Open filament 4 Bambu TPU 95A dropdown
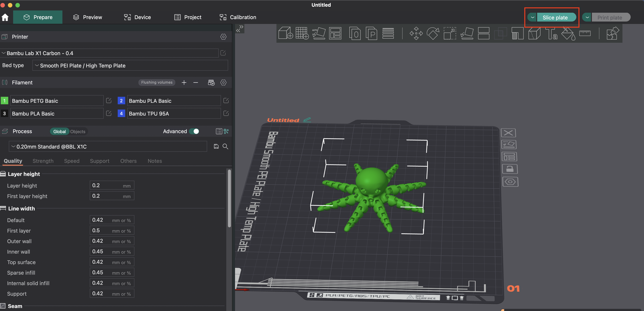Screen dimensions: 644x311 coord(174,113)
